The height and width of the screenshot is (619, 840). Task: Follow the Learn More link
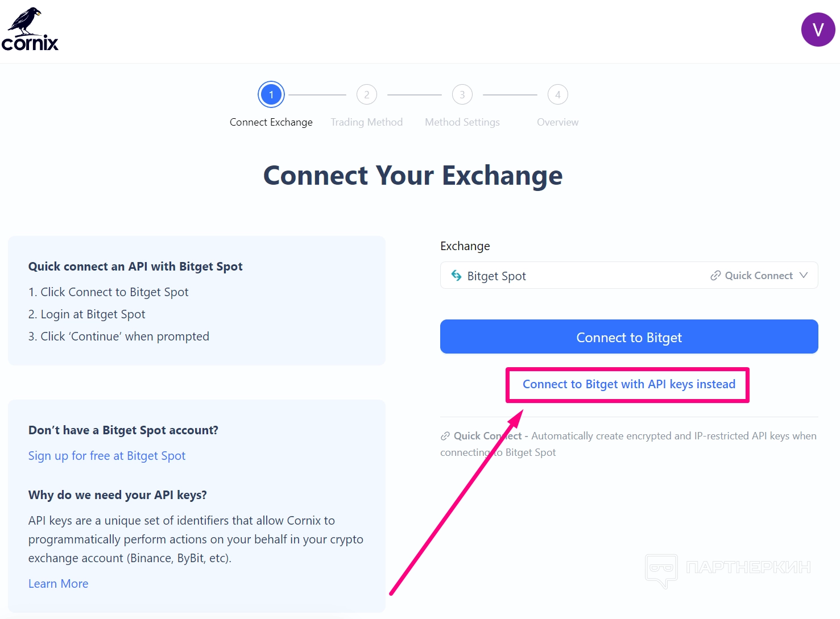59,584
